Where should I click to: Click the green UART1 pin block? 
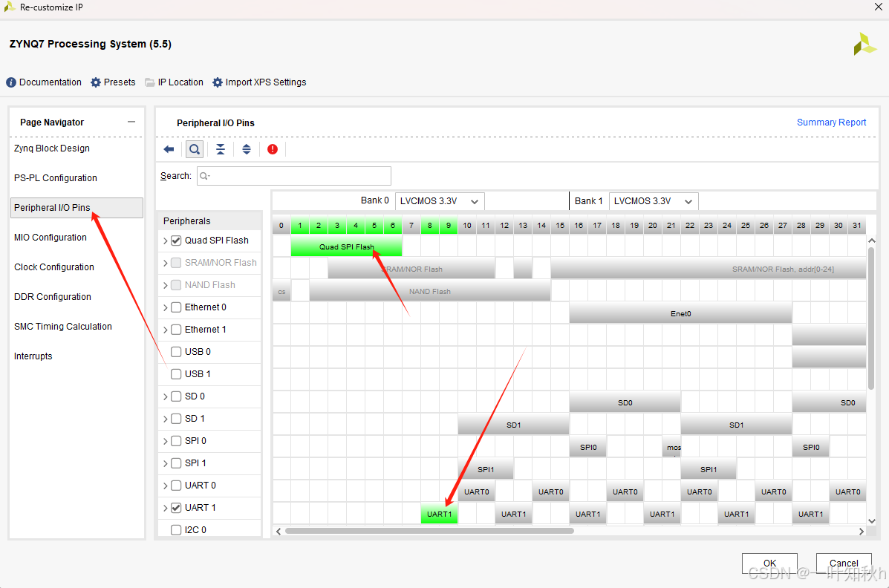(440, 514)
